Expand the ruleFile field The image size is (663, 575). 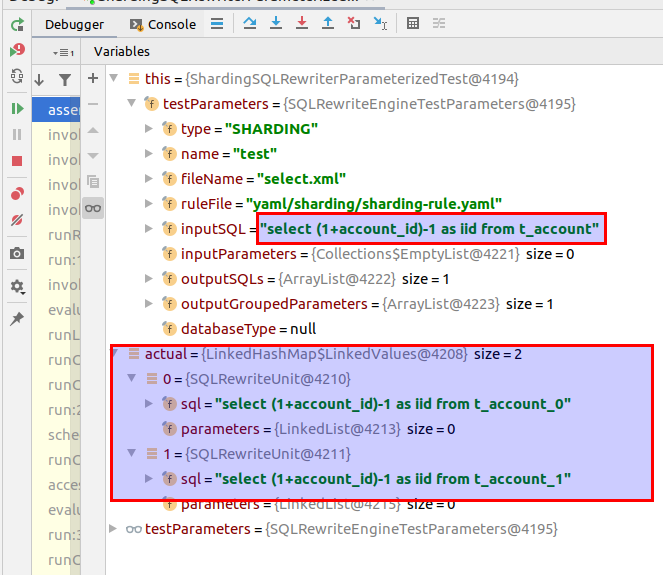(x=148, y=203)
